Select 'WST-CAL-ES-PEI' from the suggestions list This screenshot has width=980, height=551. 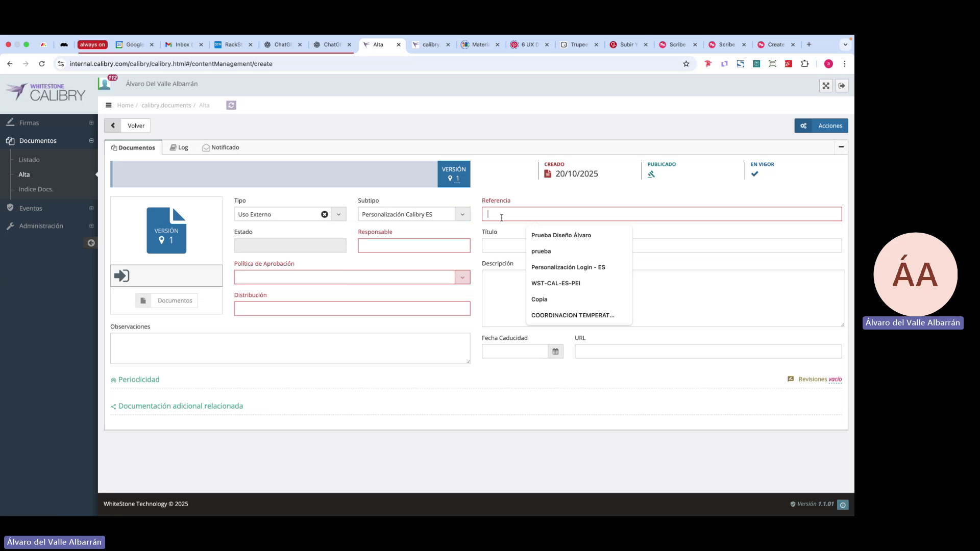pyautogui.click(x=556, y=283)
